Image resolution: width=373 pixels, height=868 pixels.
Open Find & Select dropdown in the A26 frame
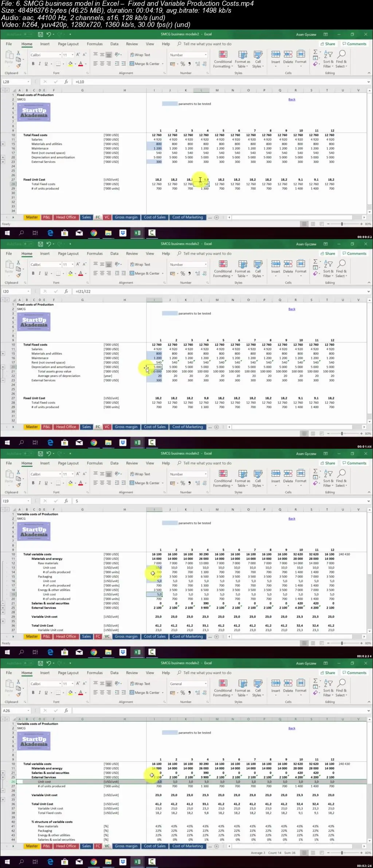click(x=341, y=688)
